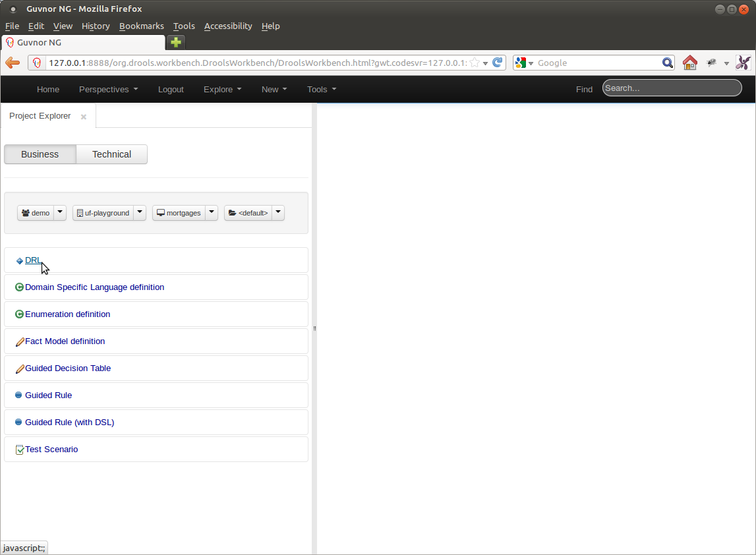Switch to Technical view
Image resolution: width=756 pixels, height=555 pixels.
point(111,154)
